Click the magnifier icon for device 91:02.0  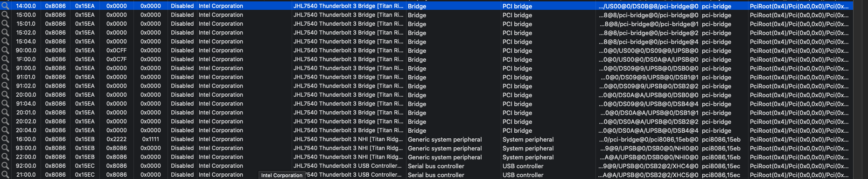click(5, 86)
